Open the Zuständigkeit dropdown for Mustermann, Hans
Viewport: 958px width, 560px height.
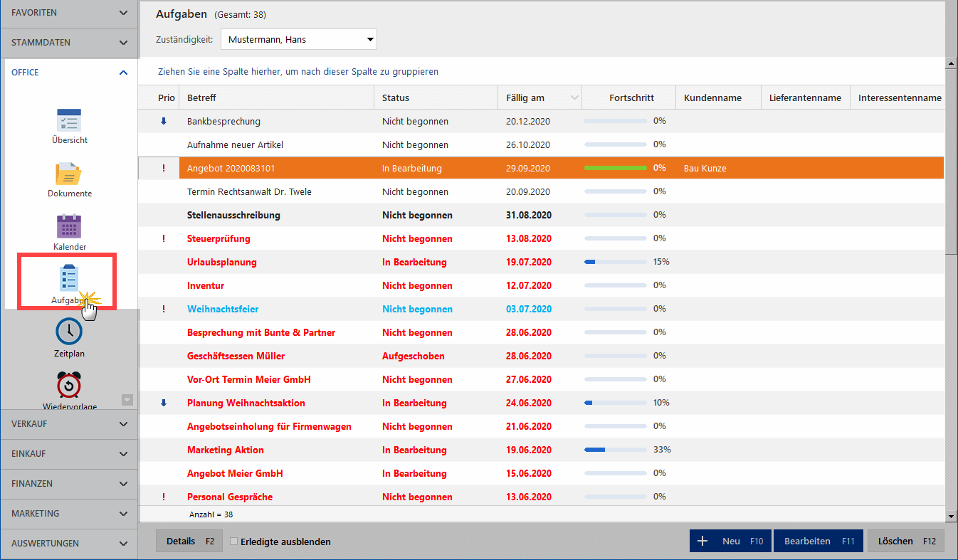[298, 40]
